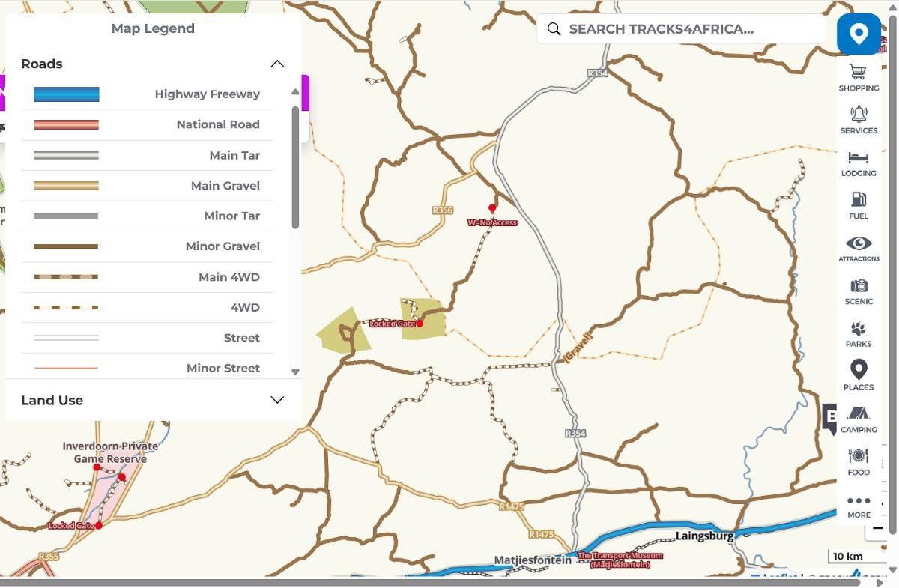Screen dimensions: 899x588
Task: Show Parks with the paw icon
Action: click(x=859, y=333)
